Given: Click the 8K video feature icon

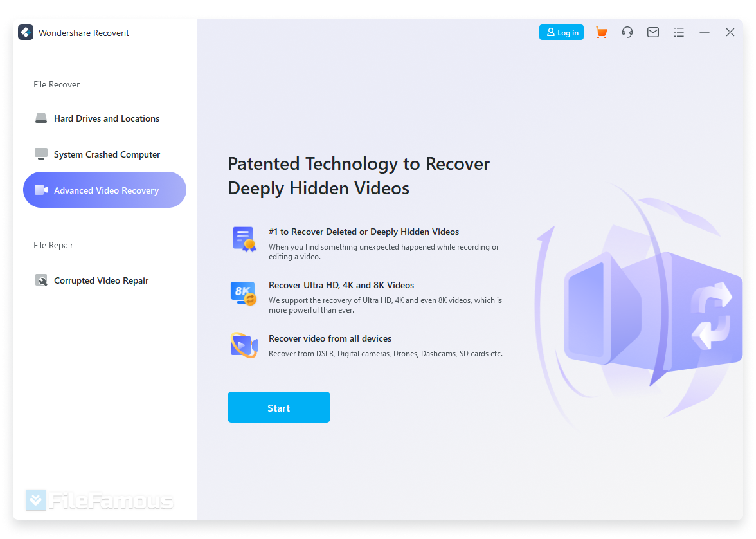Looking at the screenshot, I should point(244,293).
